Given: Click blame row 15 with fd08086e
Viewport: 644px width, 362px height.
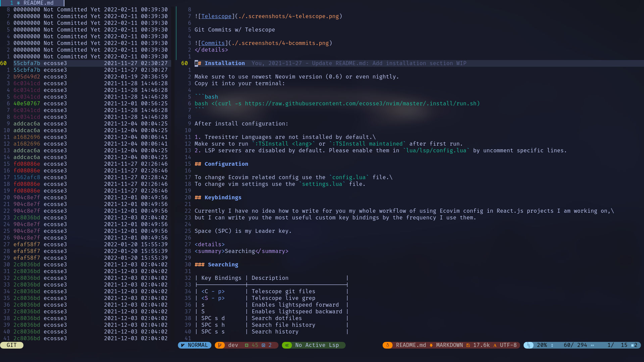Looking at the screenshot, I should pyautogui.click(x=86, y=164).
